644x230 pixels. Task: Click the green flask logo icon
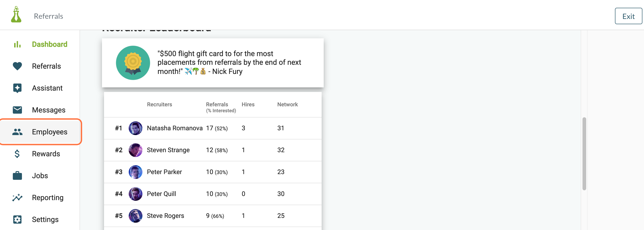(x=16, y=14)
